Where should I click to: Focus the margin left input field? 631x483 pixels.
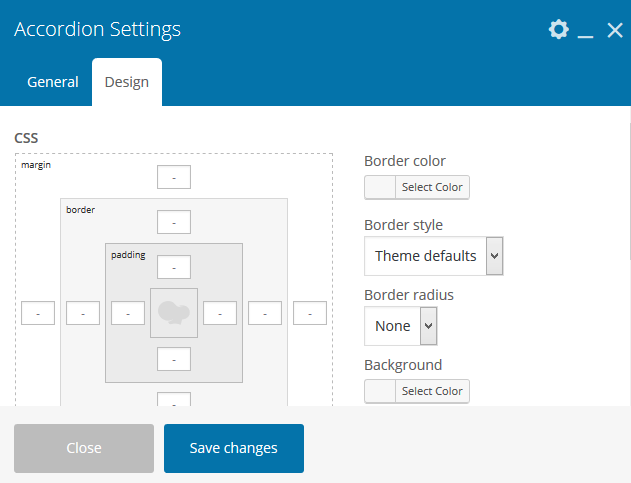click(x=38, y=313)
